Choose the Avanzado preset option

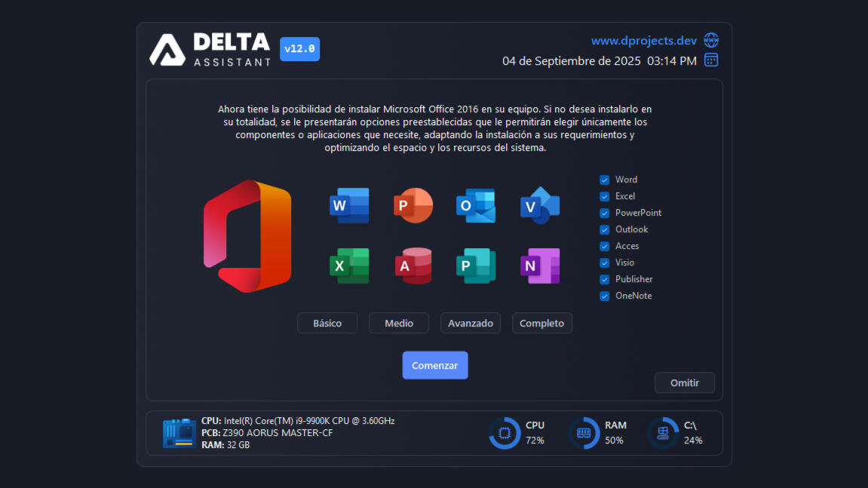(x=471, y=323)
